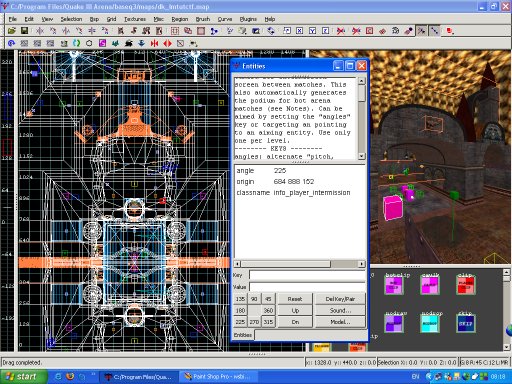This screenshot has height=384, width=512.
Task: Click entity description scroll down arrow
Action: coord(361,156)
